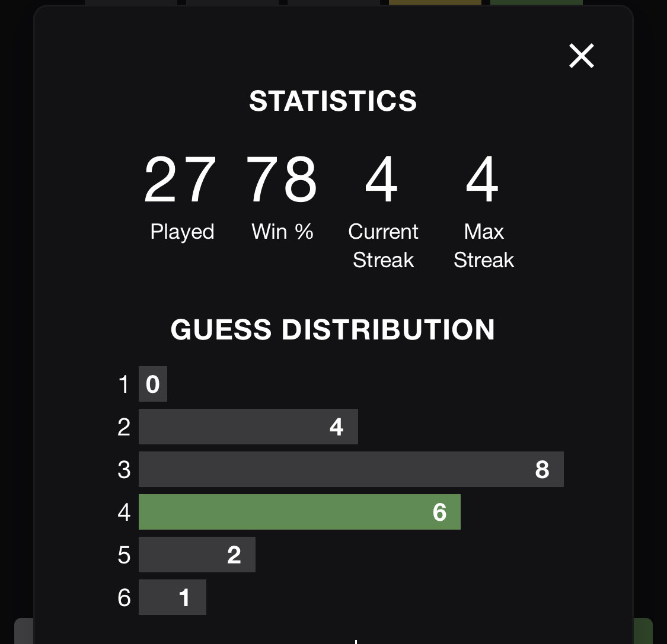Click the bar showing 2 for guess 5
Image resolution: width=667 pixels, height=644 pixels.
197,555
